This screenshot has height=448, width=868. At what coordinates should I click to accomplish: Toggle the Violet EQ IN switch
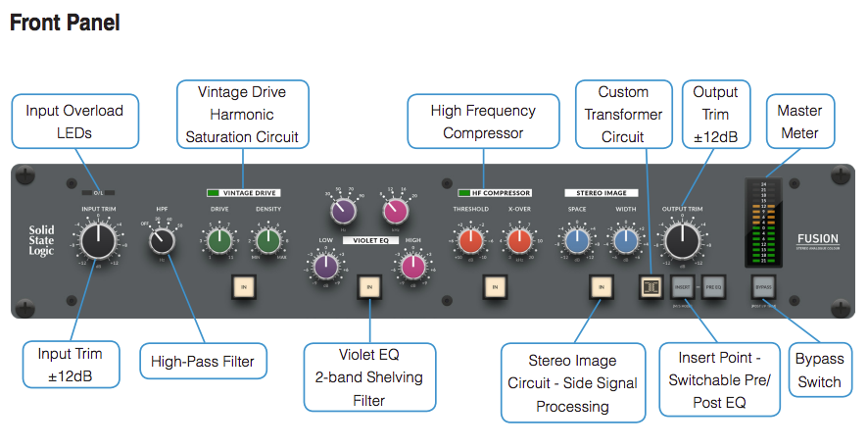coord(368,286)
